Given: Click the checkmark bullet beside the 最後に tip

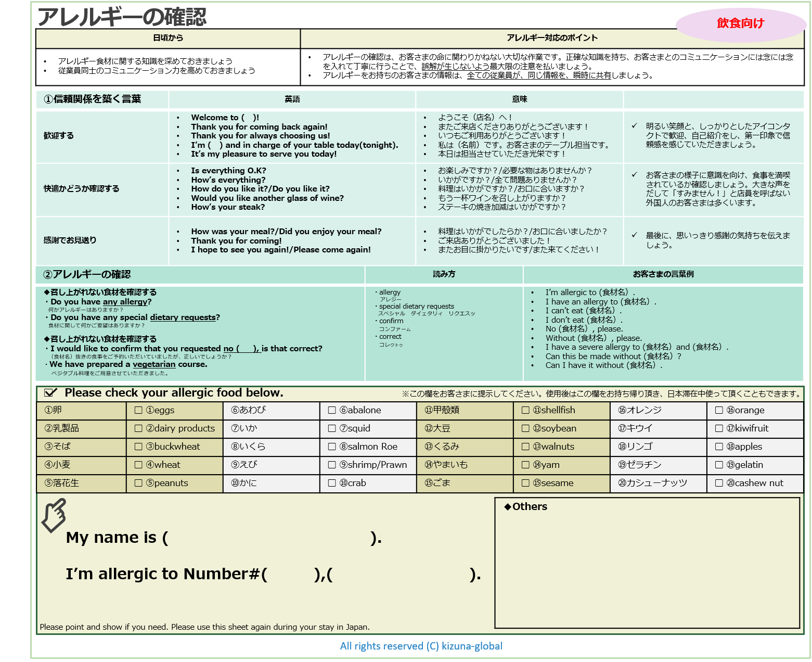Looking at the screenshot, I should 634,235.
